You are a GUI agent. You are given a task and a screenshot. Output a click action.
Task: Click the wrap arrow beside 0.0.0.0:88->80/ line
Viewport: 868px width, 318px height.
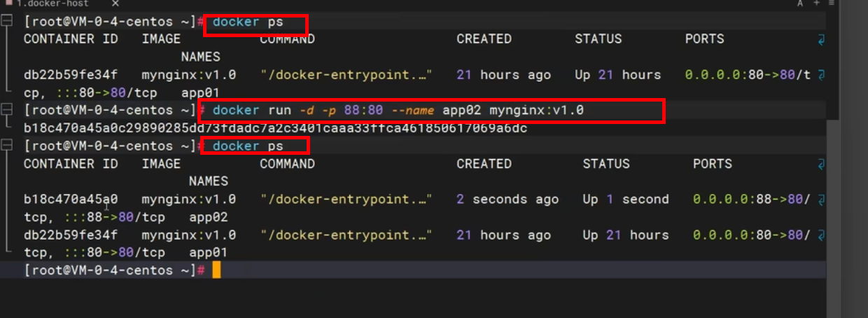click(821, 200)
